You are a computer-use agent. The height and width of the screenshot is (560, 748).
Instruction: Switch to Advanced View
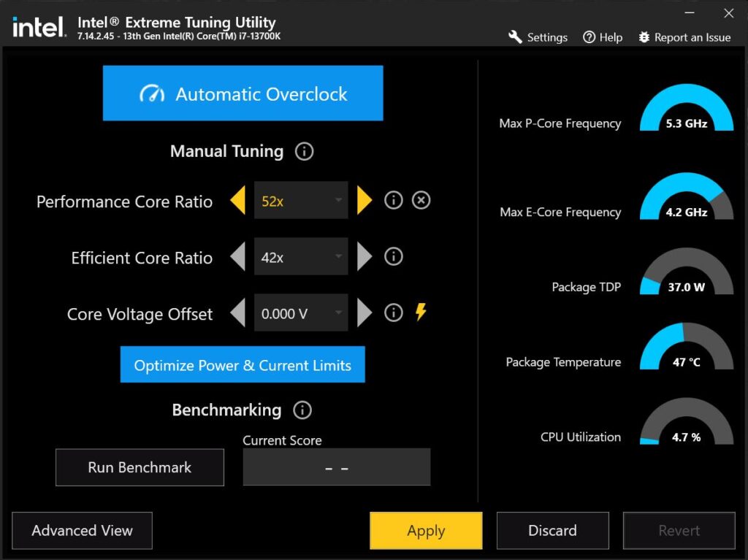[x=82, y=530]
